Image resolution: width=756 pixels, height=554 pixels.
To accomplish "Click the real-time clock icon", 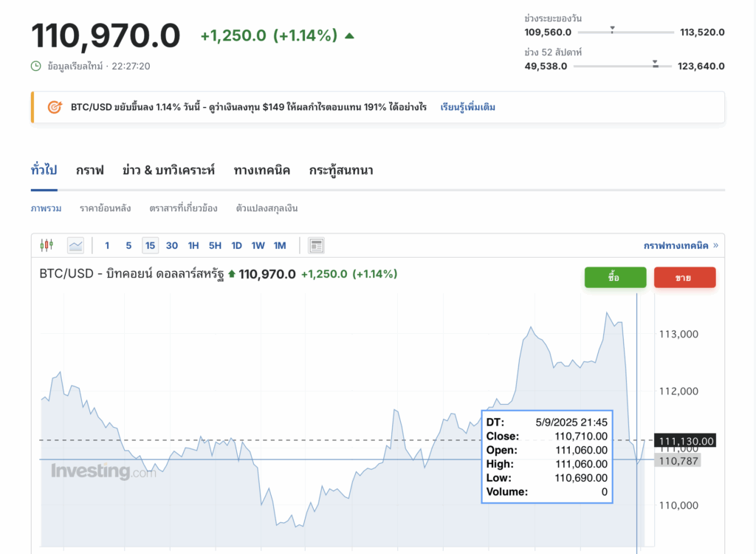I will (x=36, y=66).
